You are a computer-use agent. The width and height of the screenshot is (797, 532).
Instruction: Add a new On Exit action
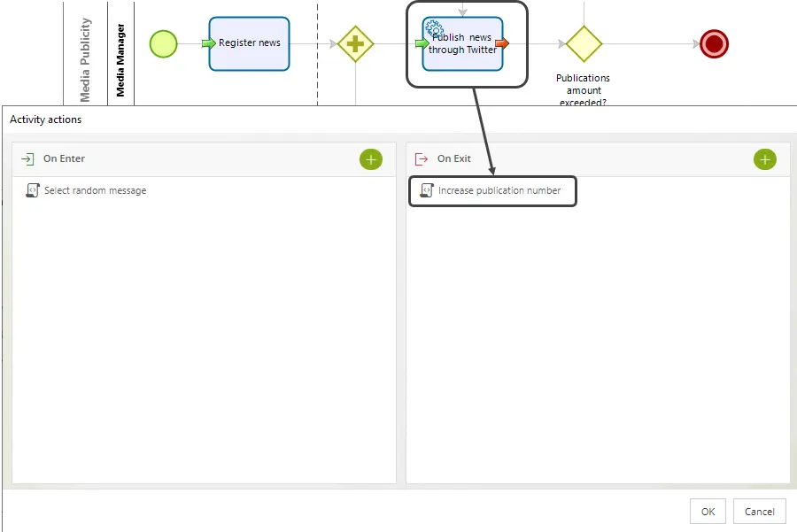point(764,159)
